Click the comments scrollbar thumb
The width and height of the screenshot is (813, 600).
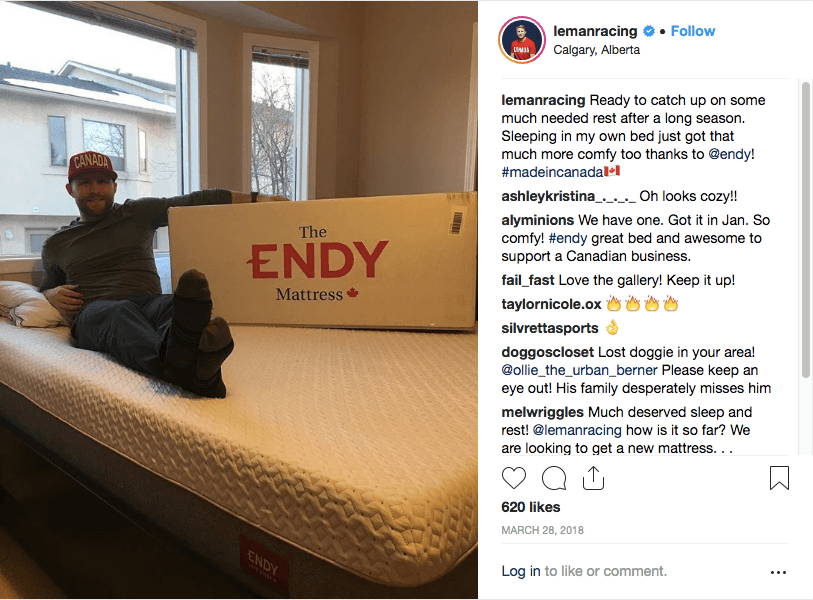click(805, 229)
